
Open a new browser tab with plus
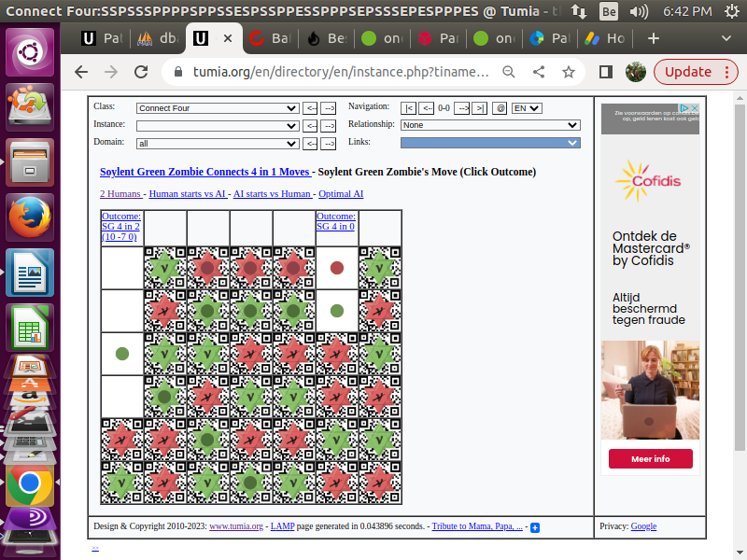654,38
